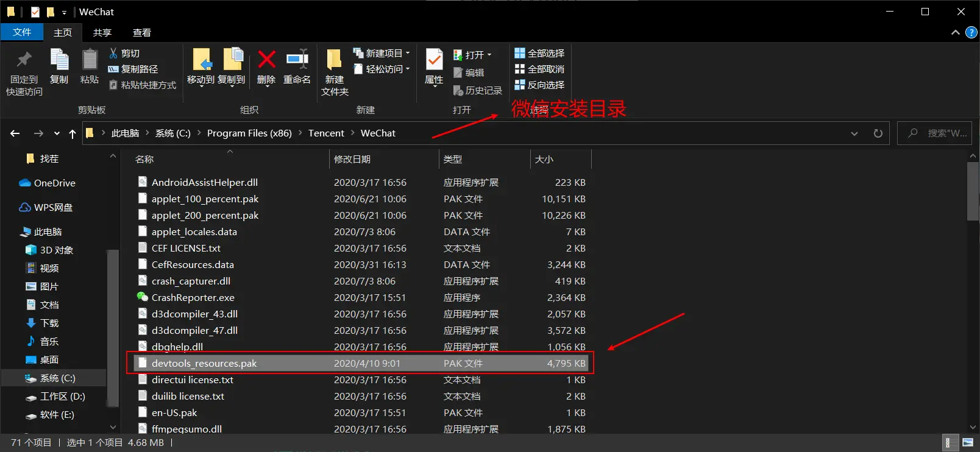This screenshot has width=980, height=452.
Task: Expand address bar history dropdown
Action: 854,133
